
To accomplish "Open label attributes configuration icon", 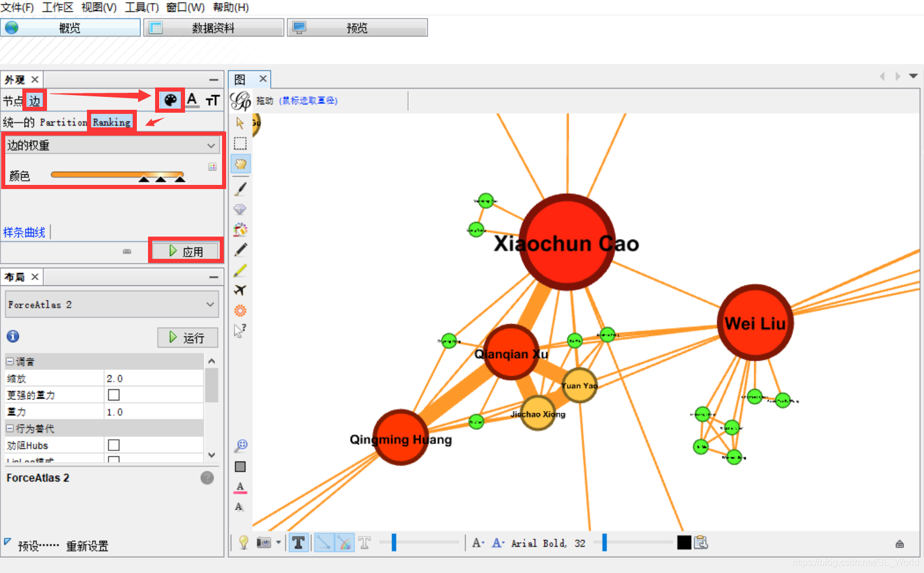I will tap(701, 543).
